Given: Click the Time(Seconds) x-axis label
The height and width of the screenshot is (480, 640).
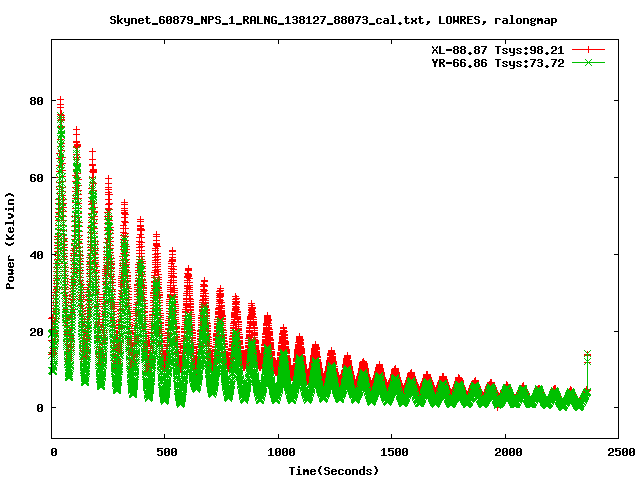Looking at the screenshot, I should coord(334,471).
